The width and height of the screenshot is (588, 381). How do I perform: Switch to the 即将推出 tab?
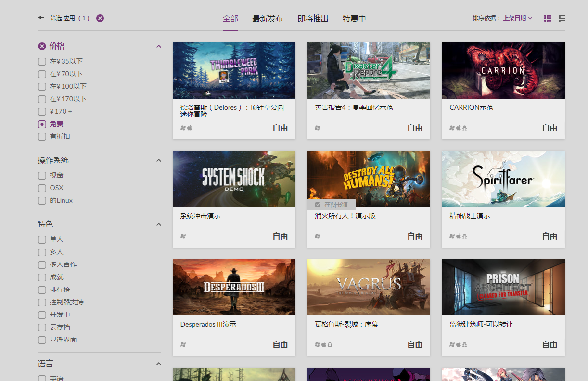point(313,18)
